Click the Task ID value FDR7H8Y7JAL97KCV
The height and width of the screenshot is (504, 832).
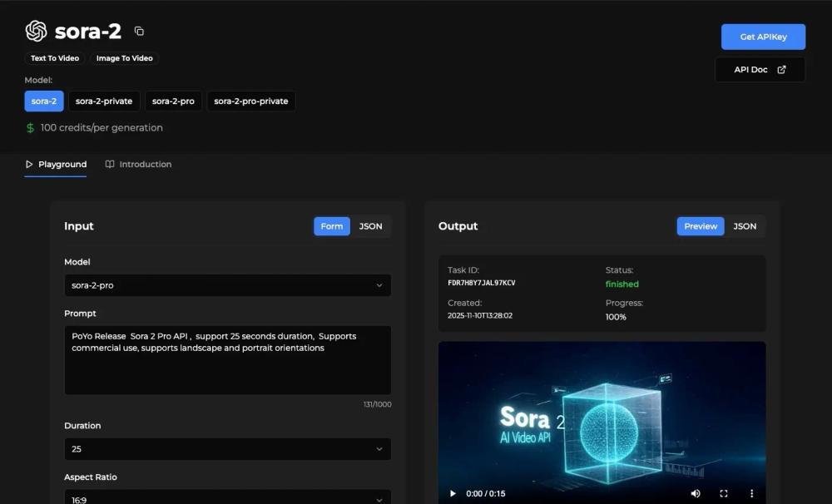coord(481,284)
